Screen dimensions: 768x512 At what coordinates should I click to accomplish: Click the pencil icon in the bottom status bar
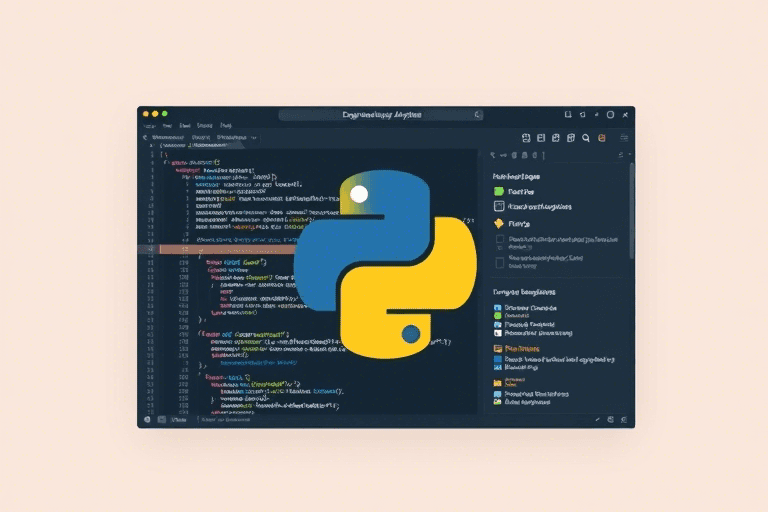click(598, 420)
